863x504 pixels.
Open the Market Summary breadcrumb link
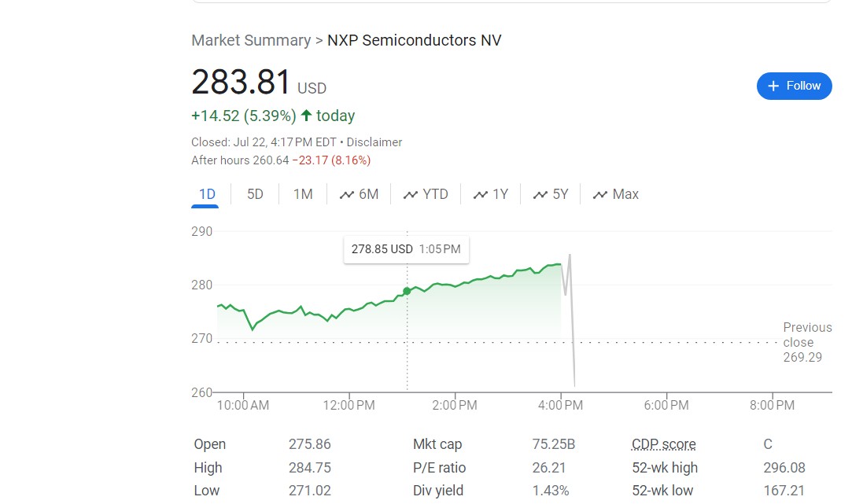coord(251,40)
